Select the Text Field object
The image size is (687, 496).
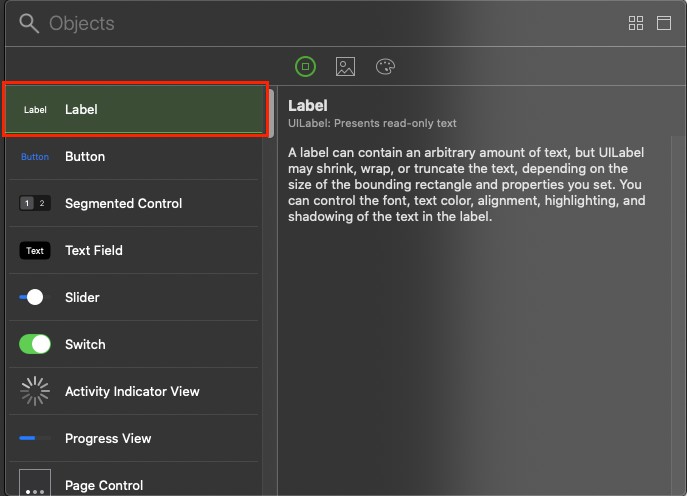click(134, 250)
